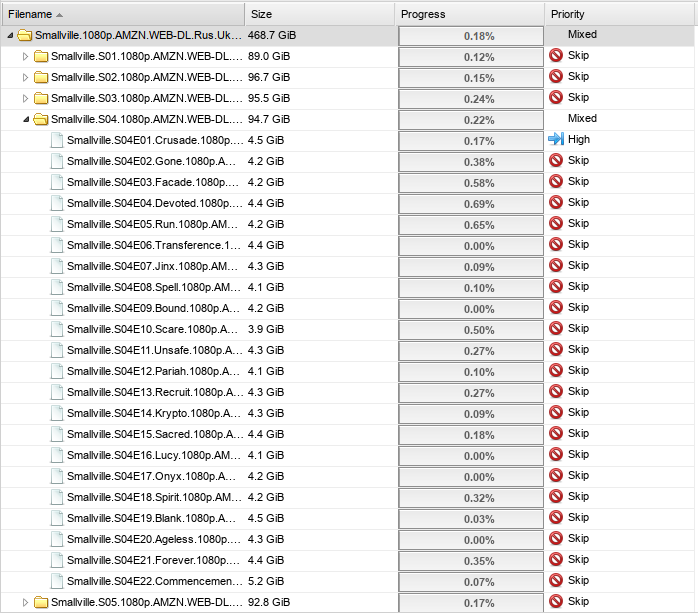Select the Smallville.S04E16.Lucy file name
Image resolution: width=698 pixels, height=613 pixels.
point(154,455)
